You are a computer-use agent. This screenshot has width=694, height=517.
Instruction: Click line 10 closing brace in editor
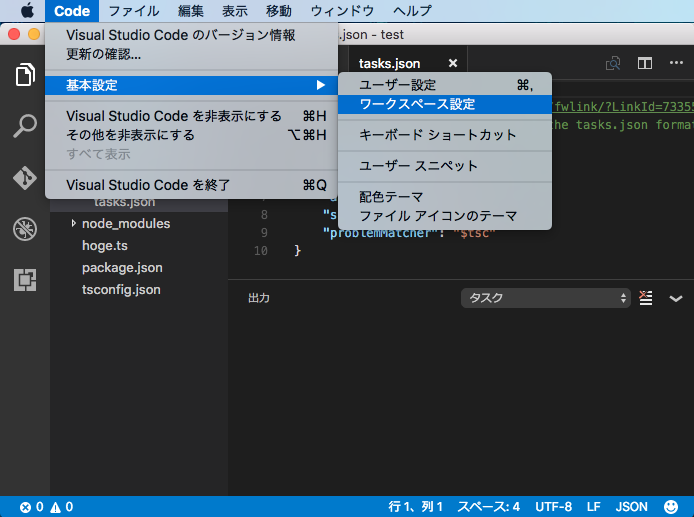(x=297, y=251)
